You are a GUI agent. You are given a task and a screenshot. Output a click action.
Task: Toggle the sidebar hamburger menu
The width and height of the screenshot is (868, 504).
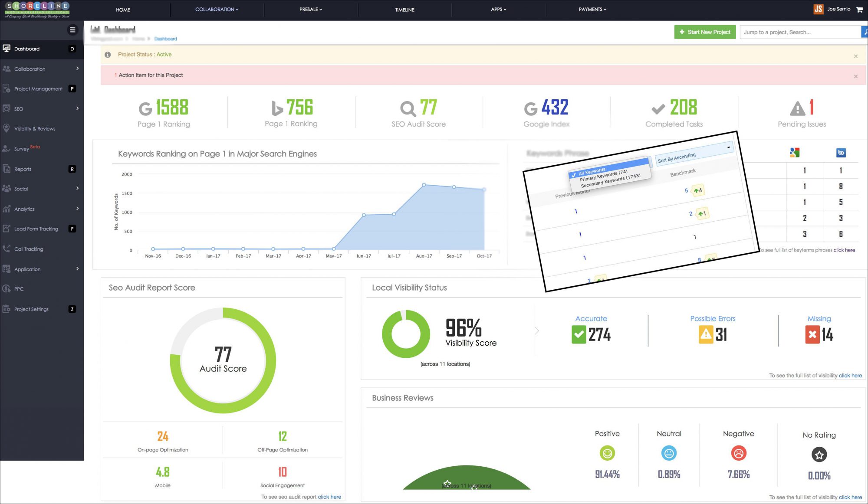(x=72, y=30)
